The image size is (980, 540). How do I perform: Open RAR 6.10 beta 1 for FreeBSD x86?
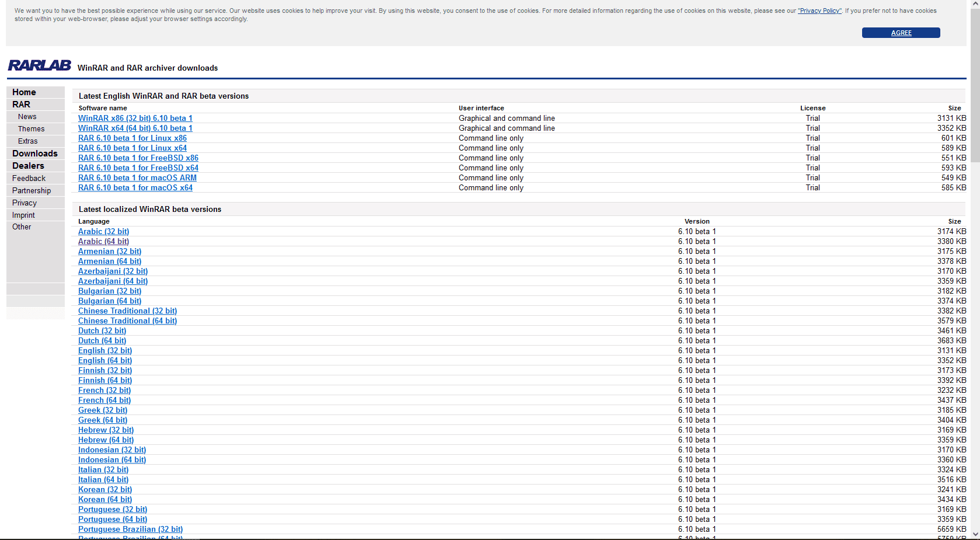point(138,158)
